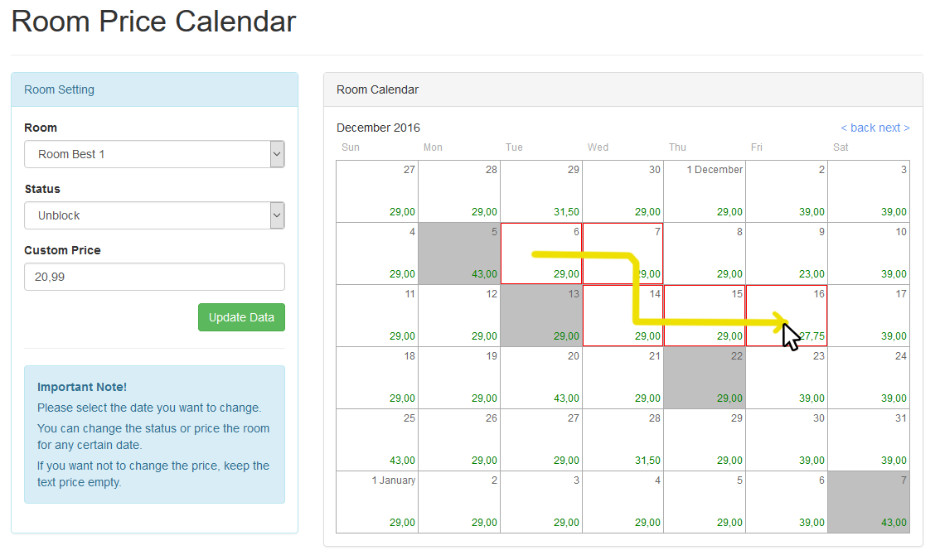Click December 16 cell priced 27,75
The width and height of the screenshot is (940, 560).
pos(787,316)
